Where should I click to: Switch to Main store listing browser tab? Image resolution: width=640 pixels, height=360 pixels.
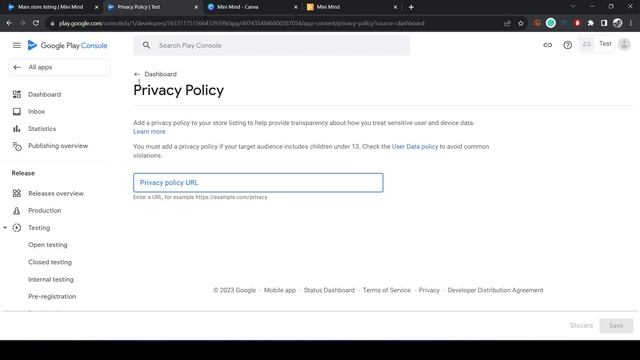[x=51, y=7]
